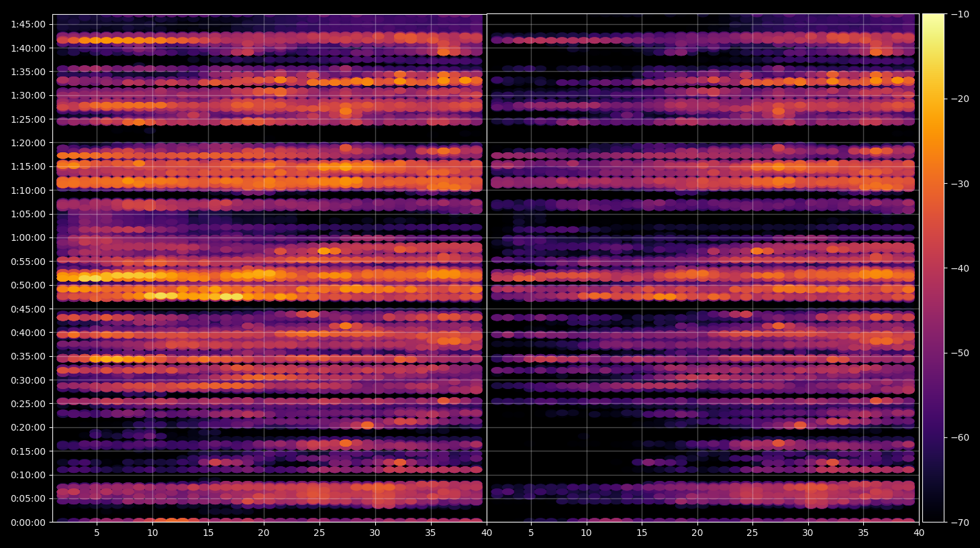Click x-axis label 40 ending the left heatmap
The image size is (980, 548).
[487, 533]
